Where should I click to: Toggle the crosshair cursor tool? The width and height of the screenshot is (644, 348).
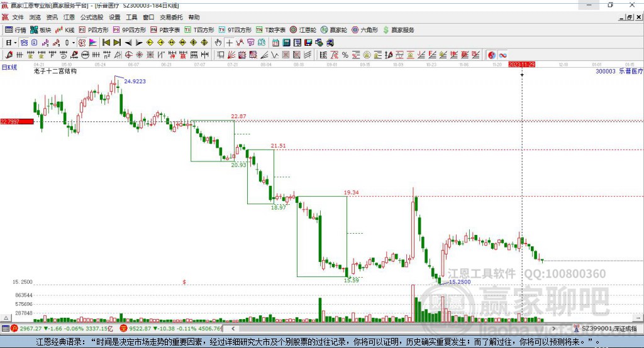point(229,43)
